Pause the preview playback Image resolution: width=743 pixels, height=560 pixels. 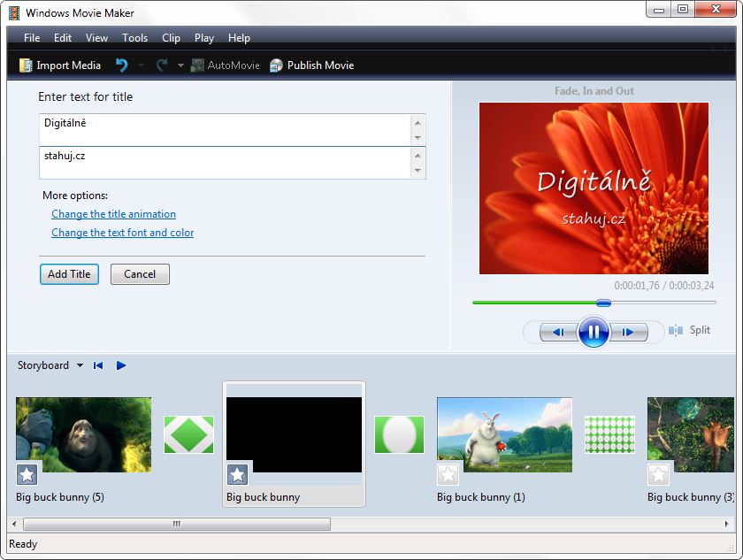tap(594, 332)
